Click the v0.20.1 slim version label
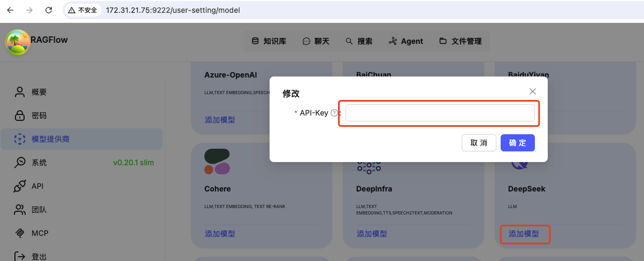 point(133,163)
